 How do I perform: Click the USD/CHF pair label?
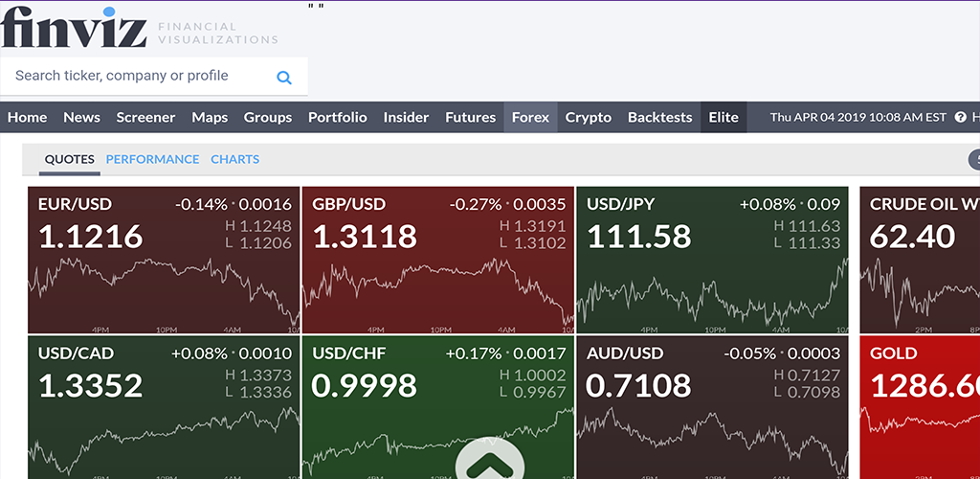(x=349, y=354)
